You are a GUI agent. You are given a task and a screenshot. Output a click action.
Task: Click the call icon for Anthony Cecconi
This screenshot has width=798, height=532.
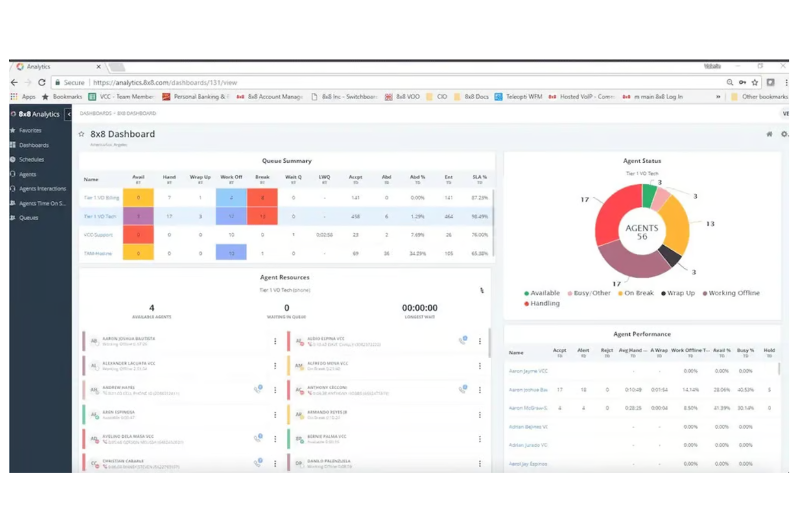(463, 389)
